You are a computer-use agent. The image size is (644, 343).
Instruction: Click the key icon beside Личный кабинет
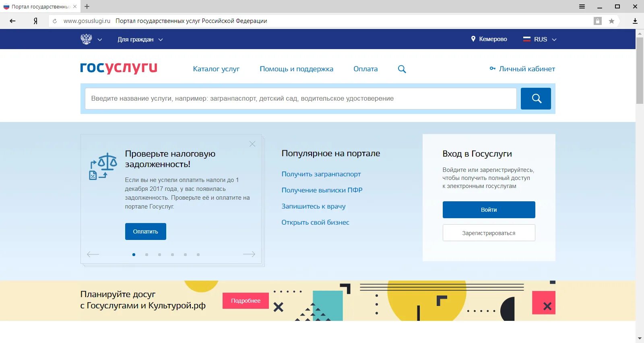click(x=493, y=68)
